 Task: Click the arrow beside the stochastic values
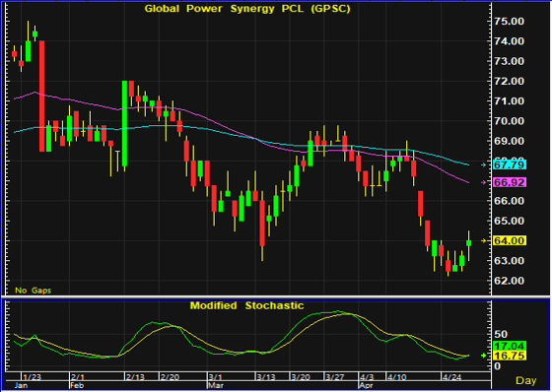click(x=484, y=356)
